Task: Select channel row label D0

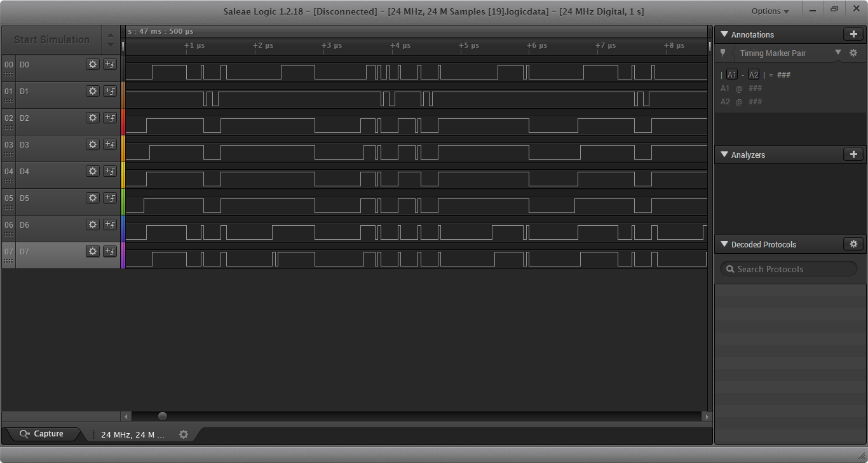Action: [24, 64]
